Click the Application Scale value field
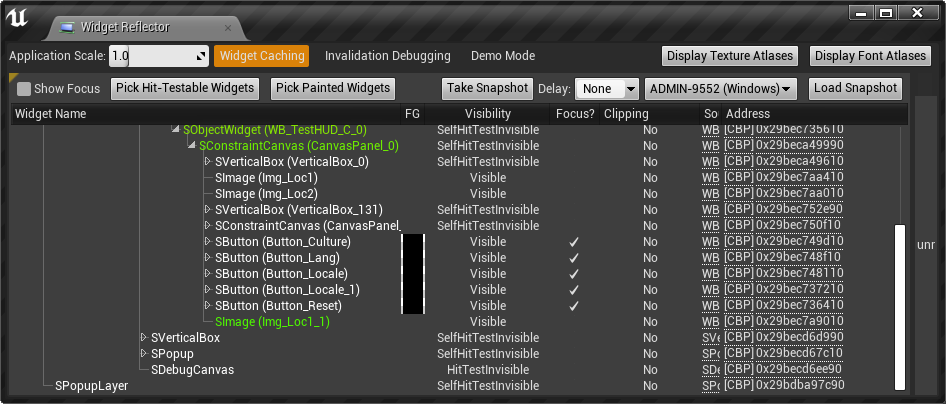The width and height of the screenshot is (946, 404). 159,56
